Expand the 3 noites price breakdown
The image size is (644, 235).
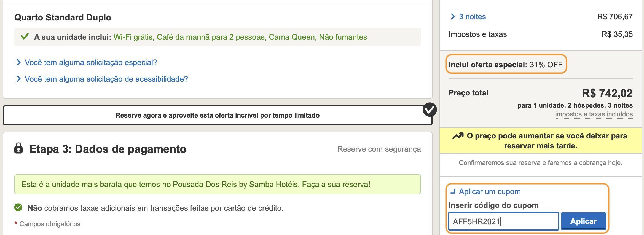(472, 17)
